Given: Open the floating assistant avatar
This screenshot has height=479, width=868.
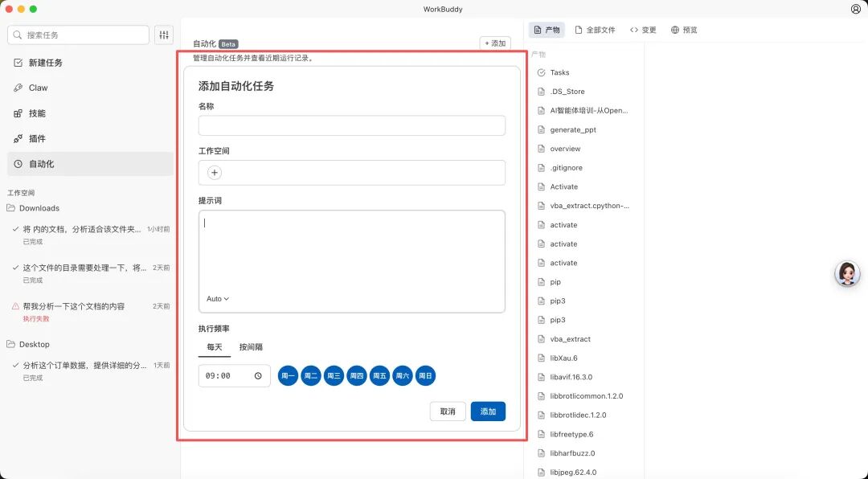Looking at the screenshot, I should coord(847,274).
